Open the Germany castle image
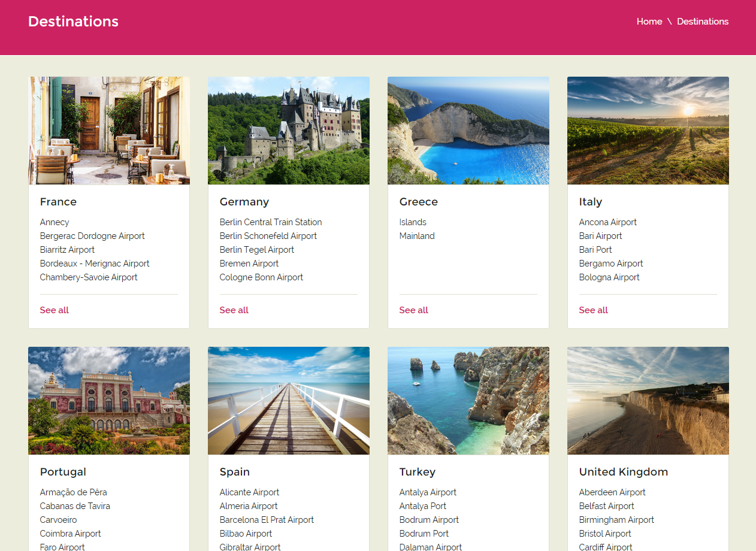 (289, 131)
